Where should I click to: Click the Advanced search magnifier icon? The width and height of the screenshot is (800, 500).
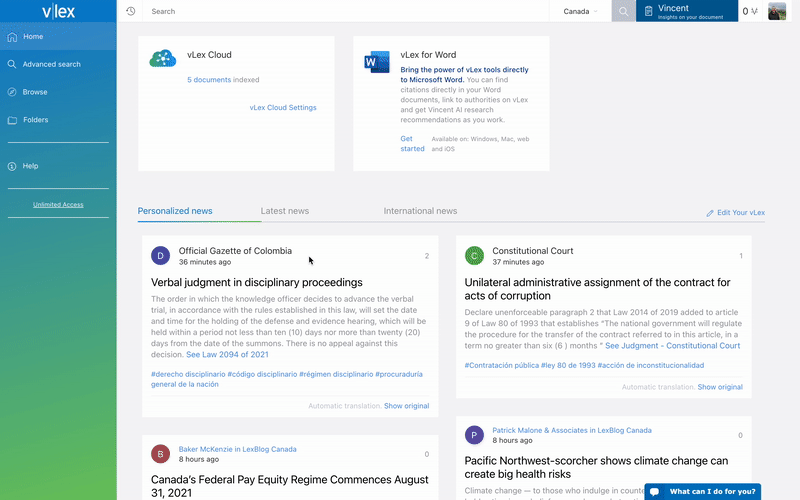(12, 64)
